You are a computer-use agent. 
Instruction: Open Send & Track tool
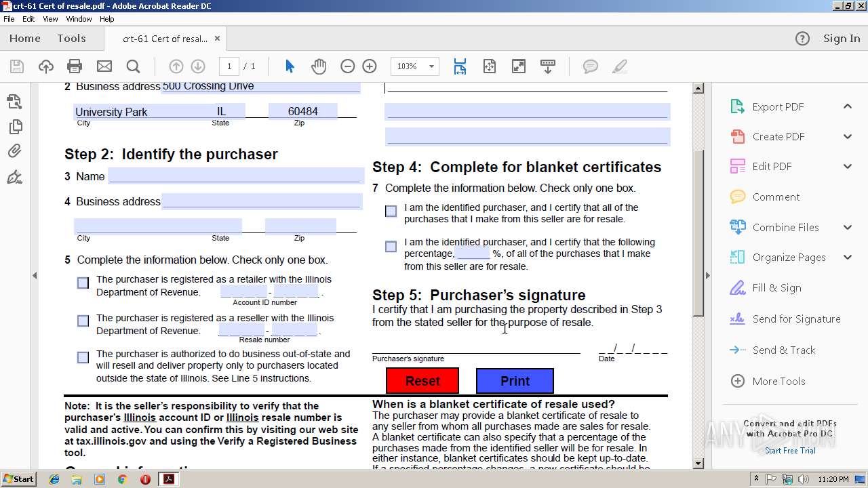click(x=772, y=350)
